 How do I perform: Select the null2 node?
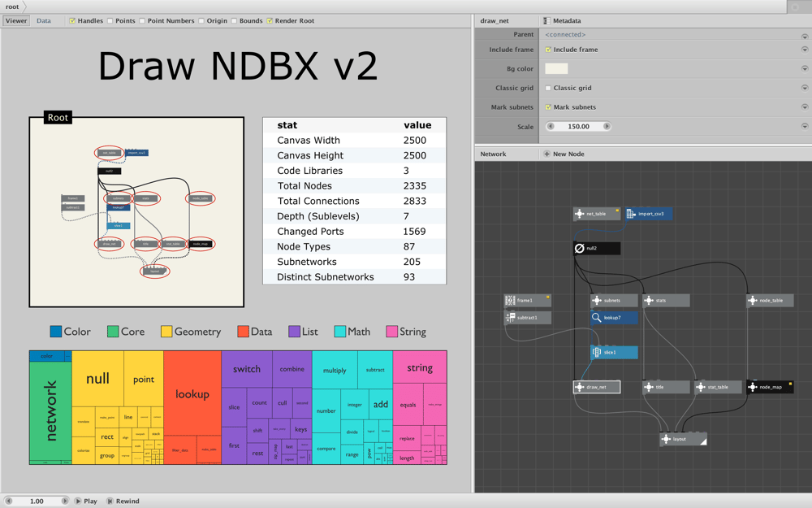(x=597, y=248)
